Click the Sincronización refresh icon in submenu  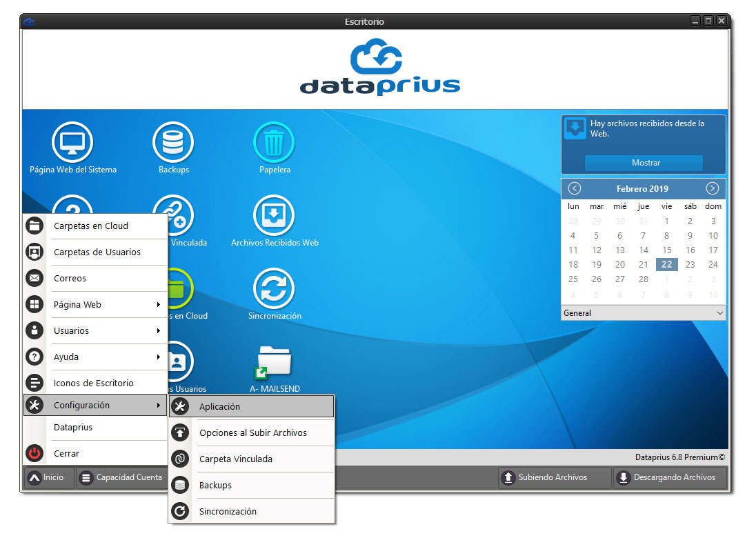[x=180, y=511]
